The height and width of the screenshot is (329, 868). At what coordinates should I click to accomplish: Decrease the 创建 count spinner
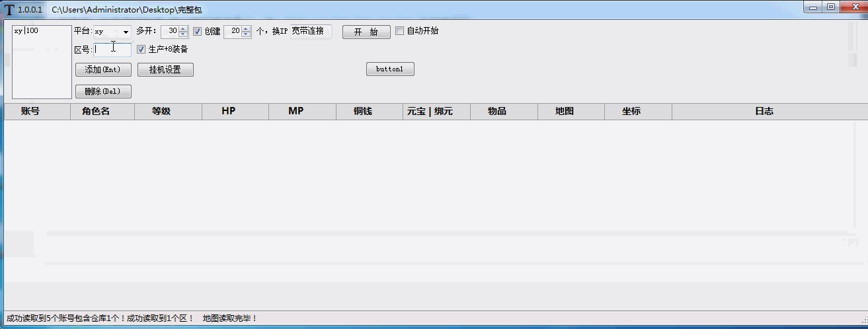coord(247,34)
